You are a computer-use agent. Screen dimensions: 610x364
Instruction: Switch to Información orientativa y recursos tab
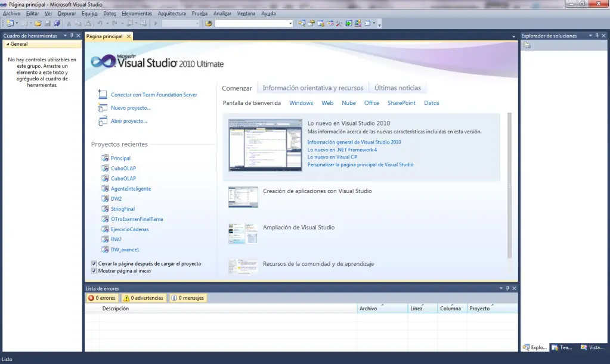pos(313,88)
